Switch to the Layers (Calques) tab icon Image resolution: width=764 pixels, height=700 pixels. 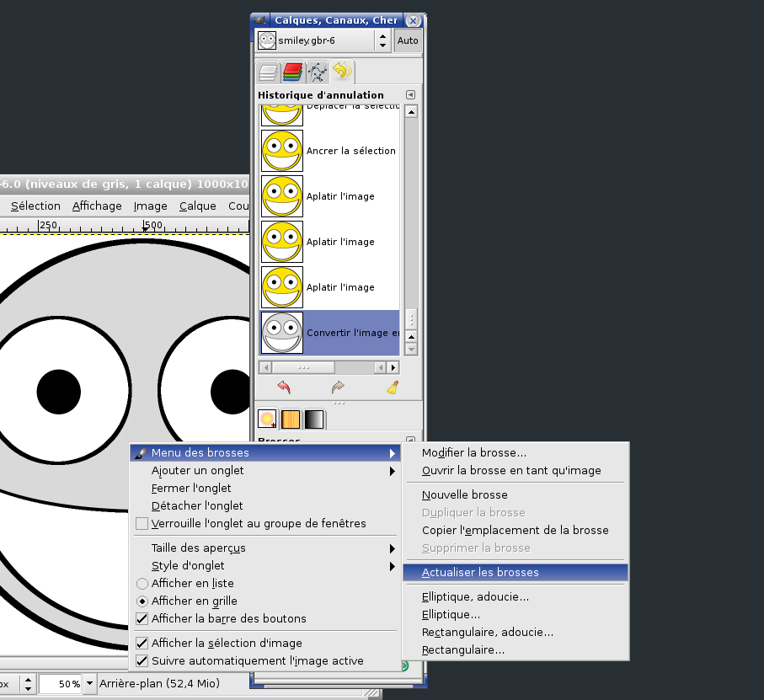pyautogui.click(x=268, y=72)
